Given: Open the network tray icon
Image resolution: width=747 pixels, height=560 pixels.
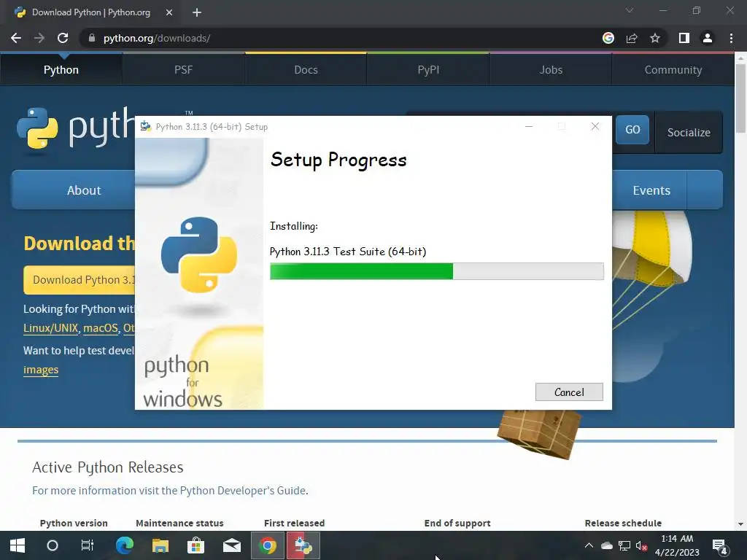Looking at the screenshot, I should (624, 545).
